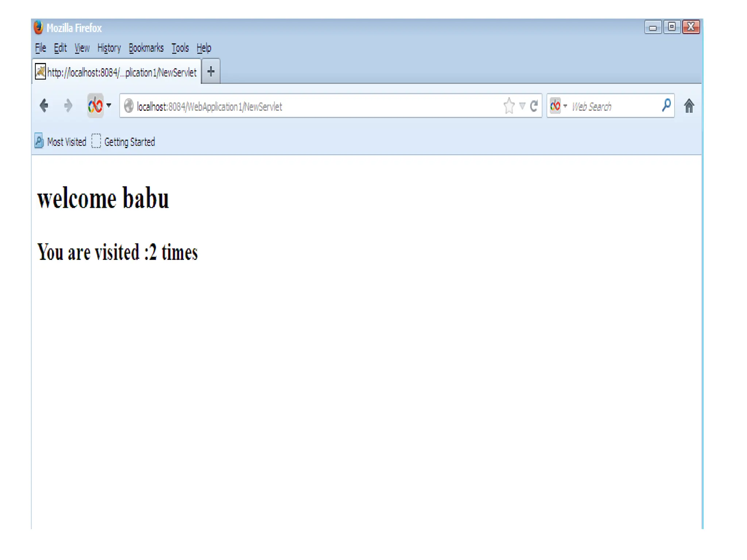This screenshot has height=560, width=747.
Task: Expand the infinity toolbar button dropdown arrow
Action: (109, 106)
